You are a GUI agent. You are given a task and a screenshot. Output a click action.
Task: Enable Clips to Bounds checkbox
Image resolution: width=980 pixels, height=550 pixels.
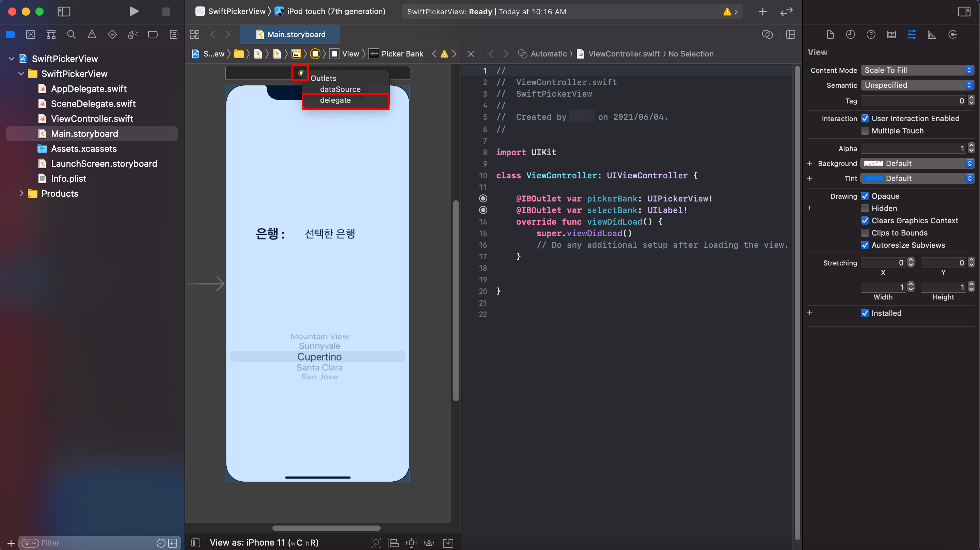click(x=865, y=233)
